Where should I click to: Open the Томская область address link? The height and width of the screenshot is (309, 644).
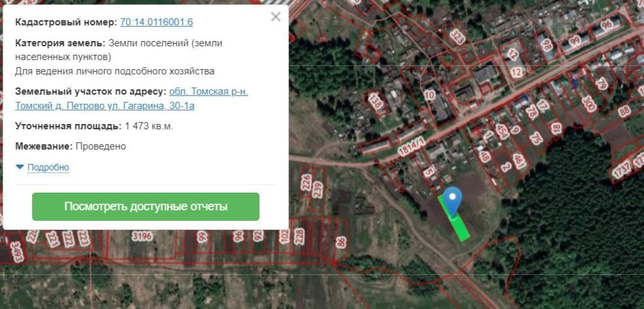[208, 91]
